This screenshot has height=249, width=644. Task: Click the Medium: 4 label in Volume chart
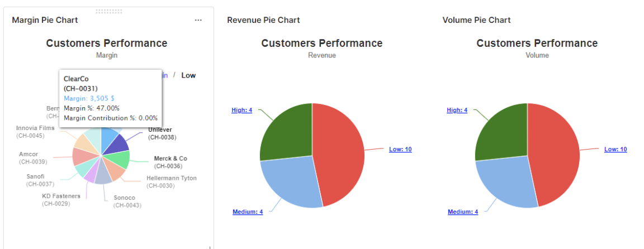coord(462,212)
